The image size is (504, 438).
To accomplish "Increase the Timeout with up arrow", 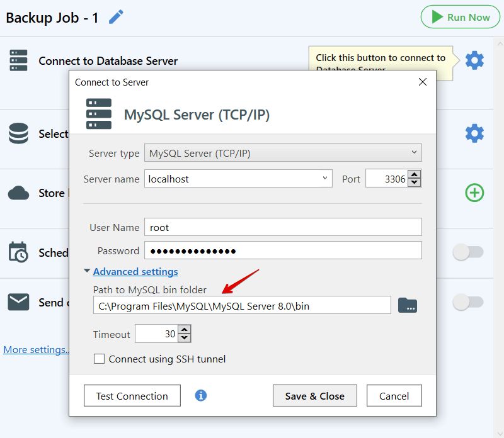I will pyautogui.click(x=185, y=330).
